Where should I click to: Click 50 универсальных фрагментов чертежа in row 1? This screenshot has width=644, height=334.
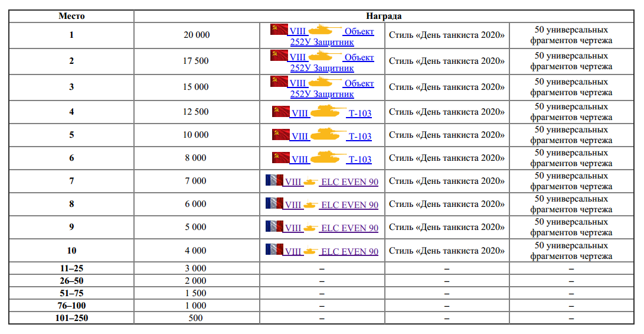[571, 35]
